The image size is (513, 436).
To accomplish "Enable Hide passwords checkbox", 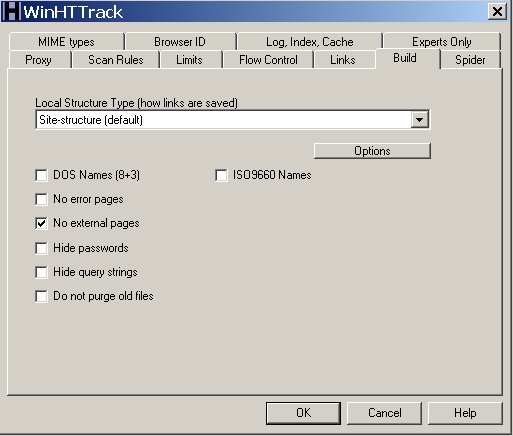I will (x=41, y=248).
